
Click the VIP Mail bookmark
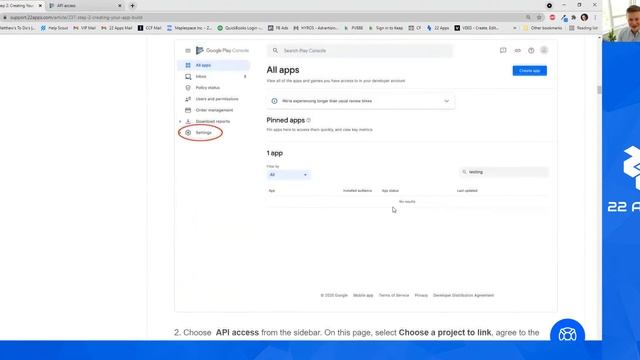[84, 28]
